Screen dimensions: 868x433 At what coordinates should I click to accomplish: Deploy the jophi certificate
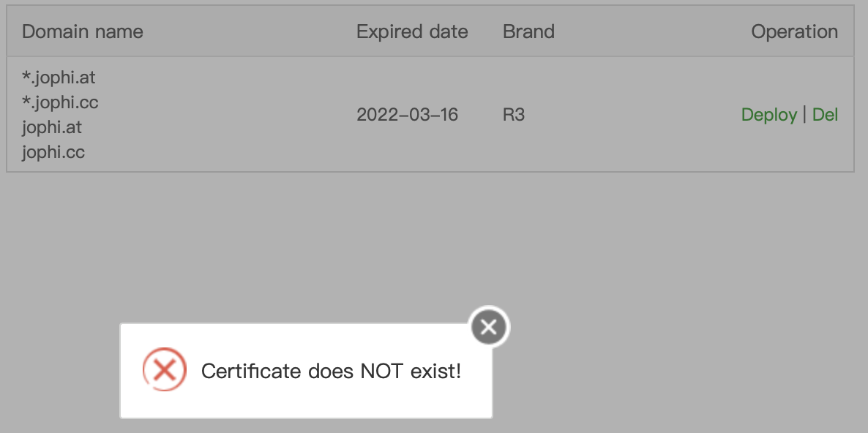point(768,115)
